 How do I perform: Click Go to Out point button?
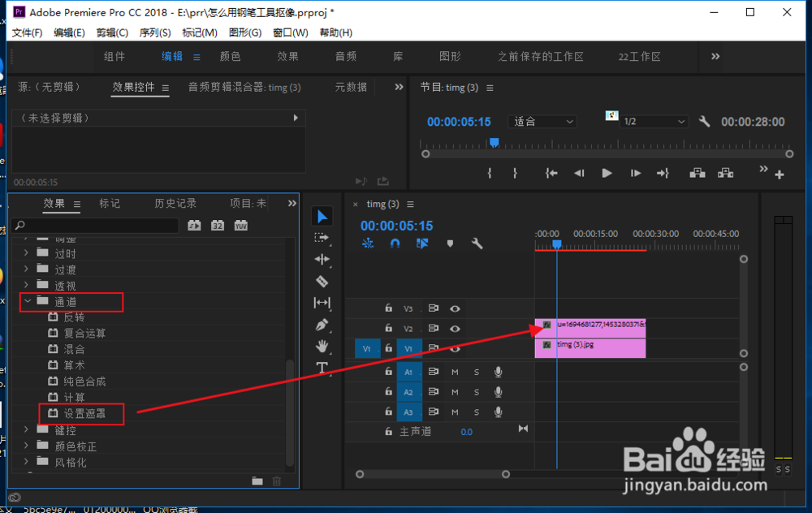(663, 174)
